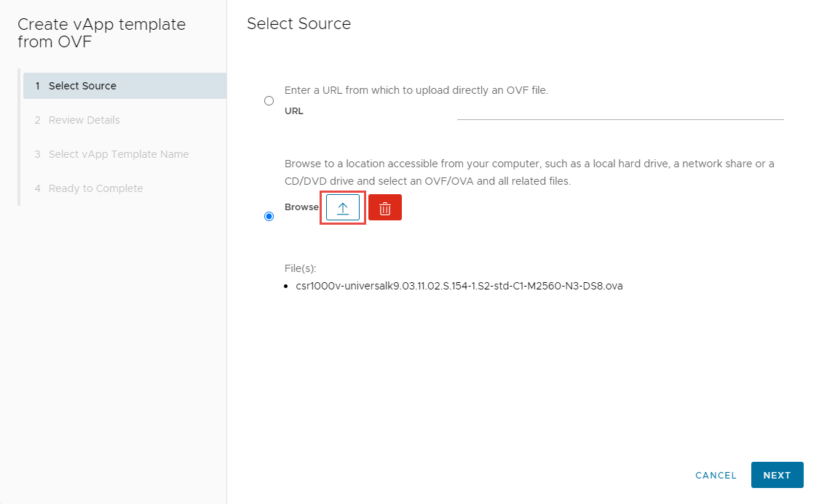Click the bullet before the listed .ova file

288,287
